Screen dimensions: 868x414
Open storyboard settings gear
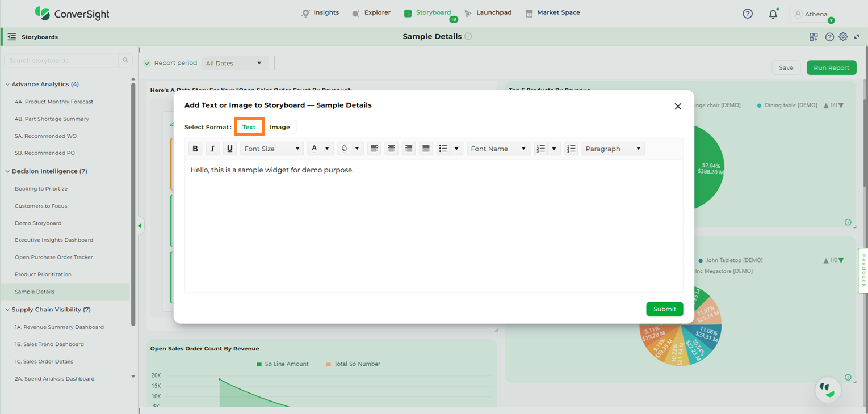[x=843, y=37]
